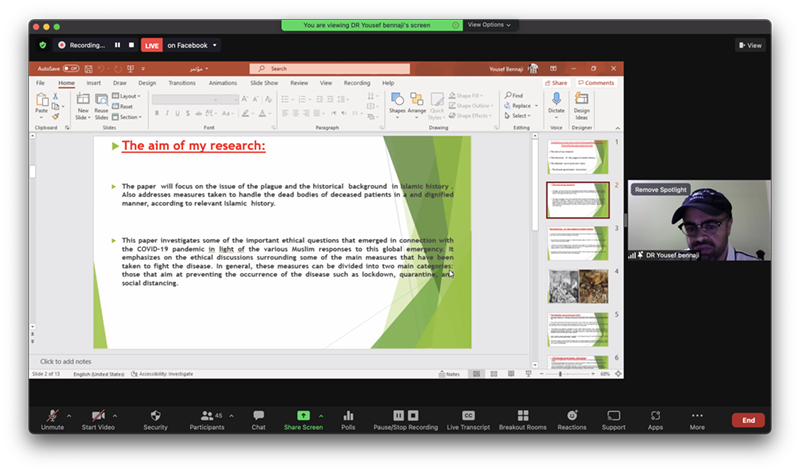800x472 pixels.
Task: Click the red End meeting button
Action: pos(748,420)
